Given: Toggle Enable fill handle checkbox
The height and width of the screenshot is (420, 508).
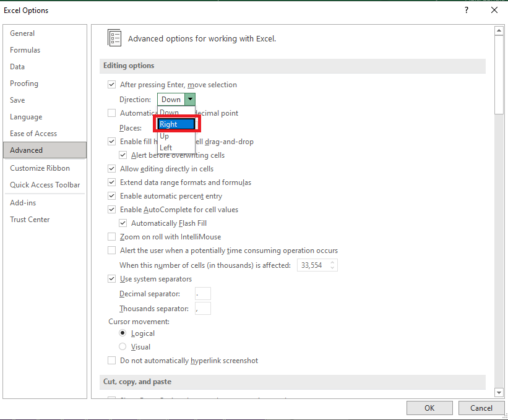Looking at the screenshot, I should [112, 142].
